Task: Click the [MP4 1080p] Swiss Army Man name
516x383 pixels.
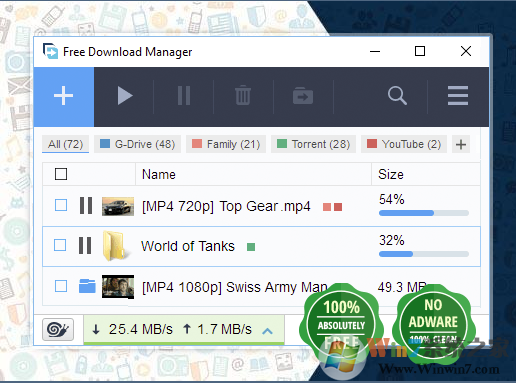Action: (235, 287)
